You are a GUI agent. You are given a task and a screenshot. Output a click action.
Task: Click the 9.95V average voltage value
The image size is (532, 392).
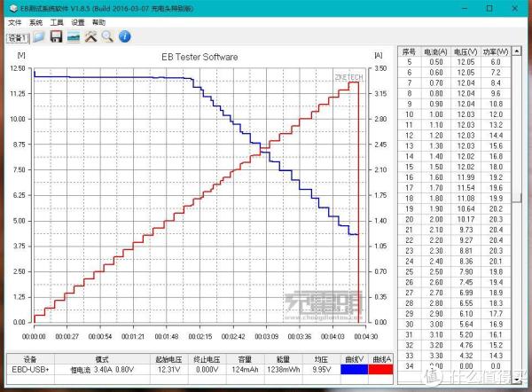pyautogui.click(x=321, y=369)
